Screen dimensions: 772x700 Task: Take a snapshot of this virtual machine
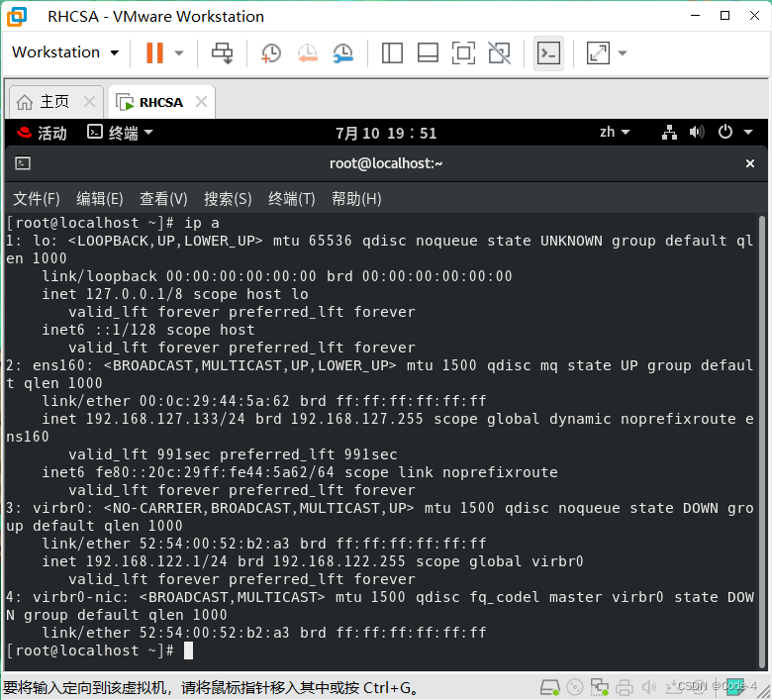pyautogui.click(x=271, y=52)
